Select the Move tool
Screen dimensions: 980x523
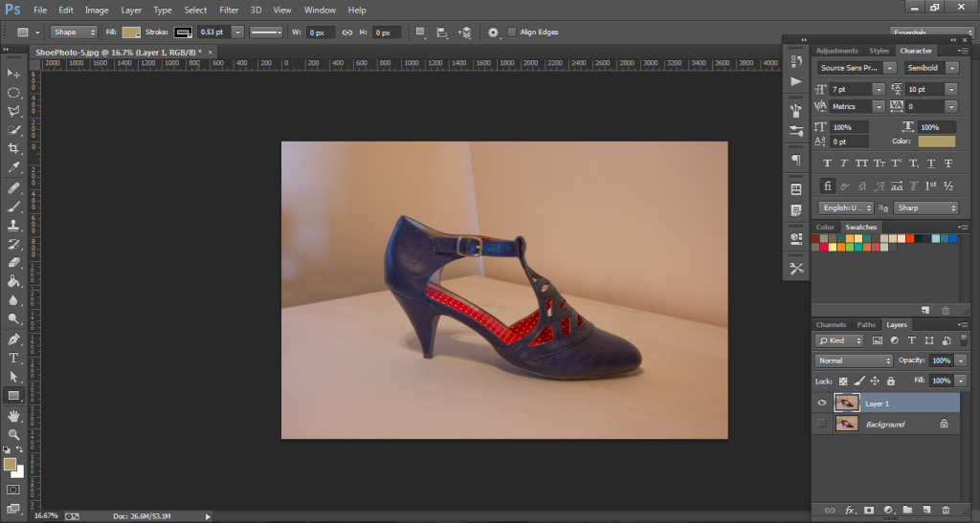tap(13, 74)
